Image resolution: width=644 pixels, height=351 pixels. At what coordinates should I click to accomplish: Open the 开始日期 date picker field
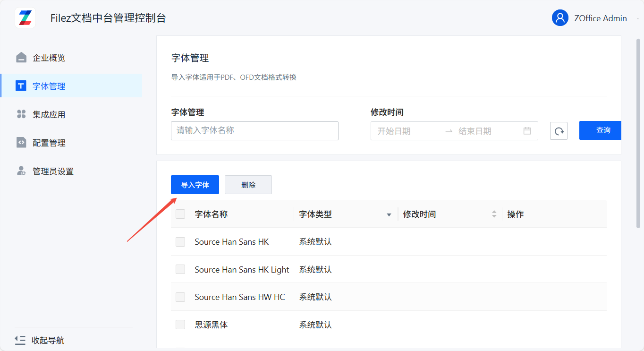(406, 131)
